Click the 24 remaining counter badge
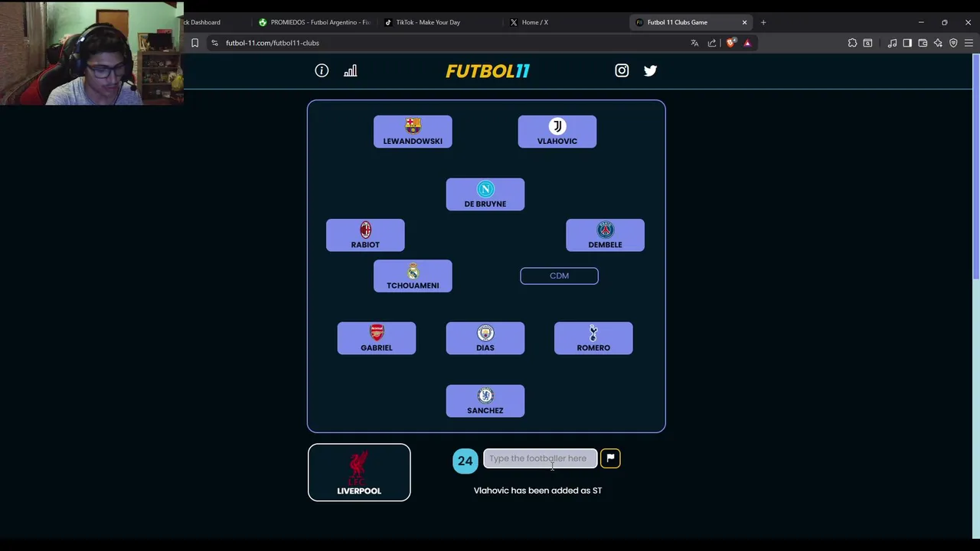 pos(465,461)
